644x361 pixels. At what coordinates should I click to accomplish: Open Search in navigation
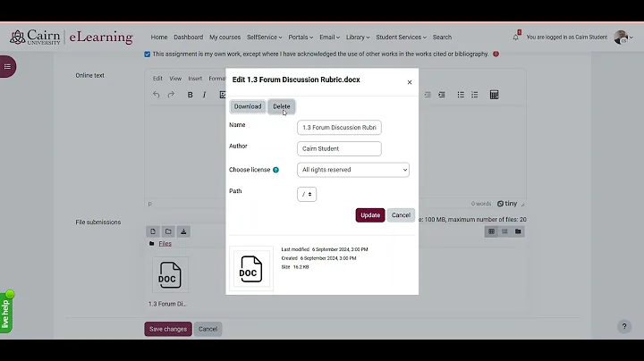442,37
